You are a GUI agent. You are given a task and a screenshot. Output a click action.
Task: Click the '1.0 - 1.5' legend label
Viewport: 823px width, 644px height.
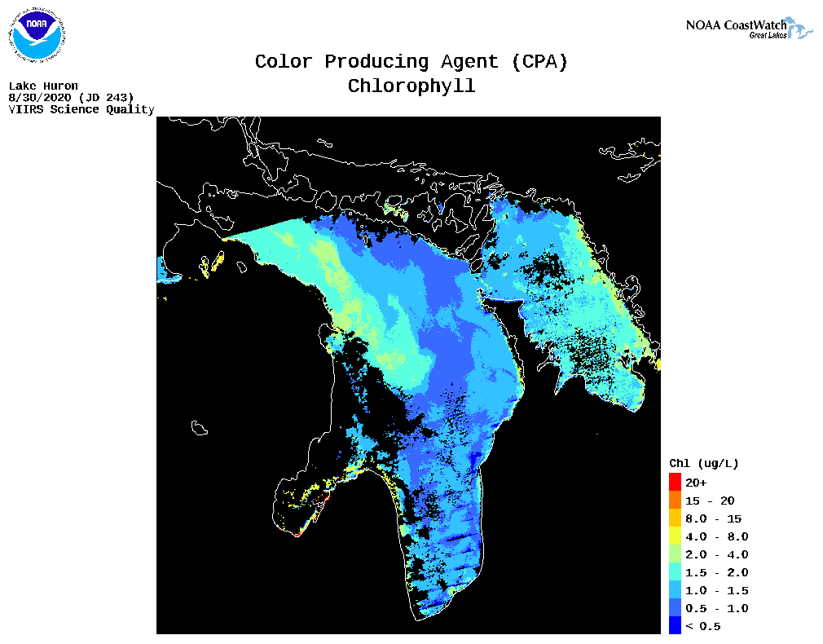(717, 590)
